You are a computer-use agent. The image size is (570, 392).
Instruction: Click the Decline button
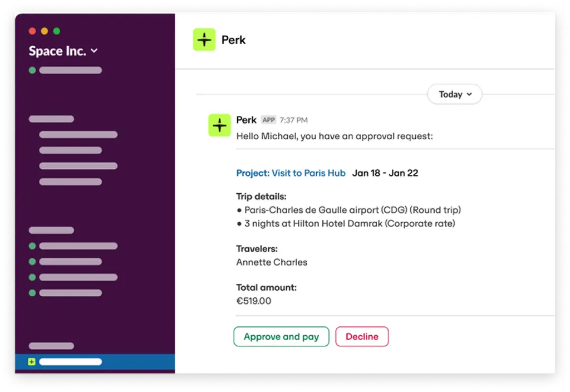click(362, 336)
